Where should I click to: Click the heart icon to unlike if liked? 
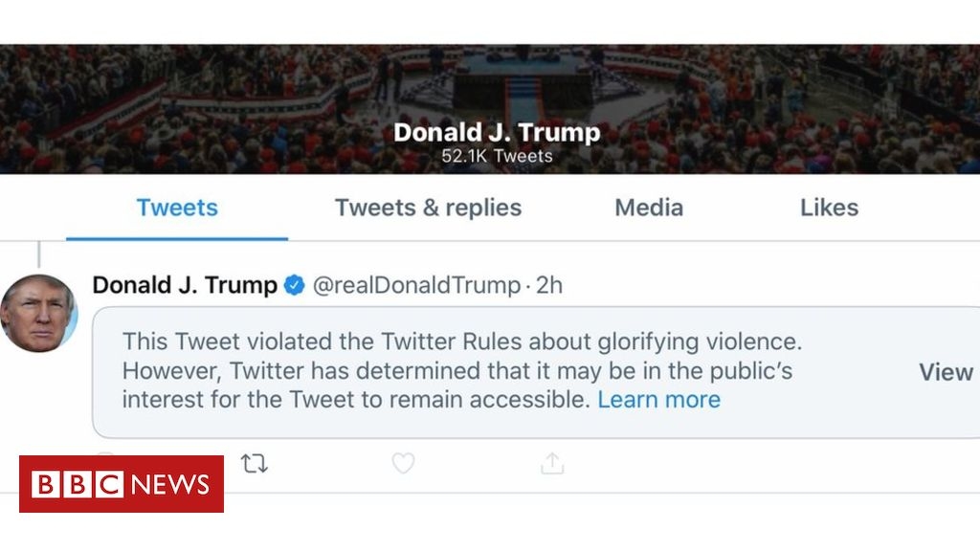402,463
